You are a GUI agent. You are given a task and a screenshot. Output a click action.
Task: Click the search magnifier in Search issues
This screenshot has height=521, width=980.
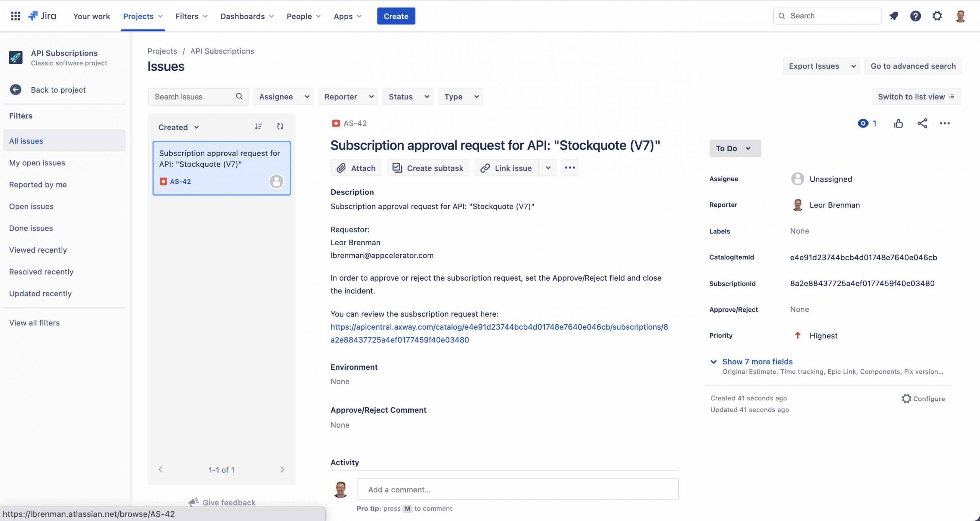[x=239, y=96]
